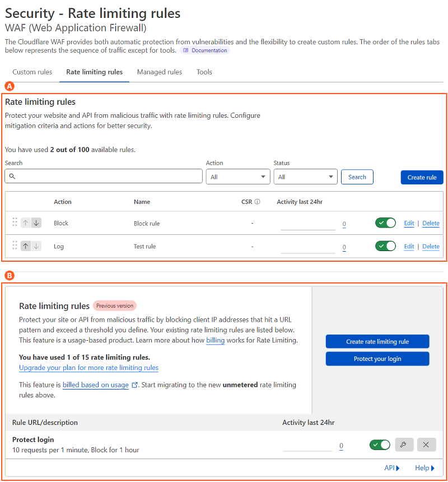Open the Tools tab
Image resolution: width=448 pixels, height=482 pixels.
(x=204, y=72)
